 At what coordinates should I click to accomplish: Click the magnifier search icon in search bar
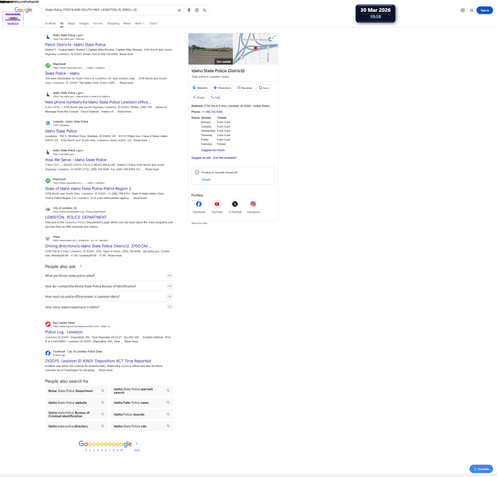click(x=204, y=10)
